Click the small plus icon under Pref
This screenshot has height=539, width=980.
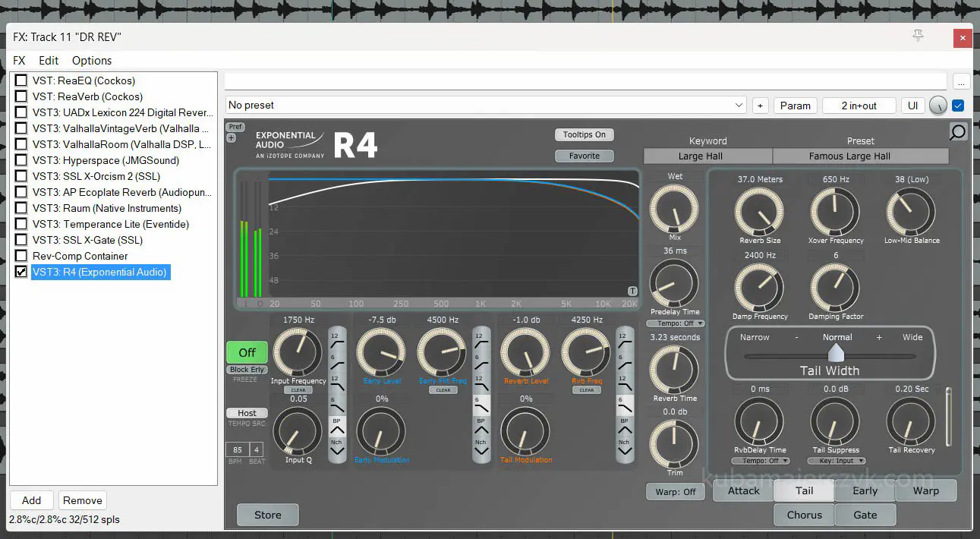(x=232, y=138)
